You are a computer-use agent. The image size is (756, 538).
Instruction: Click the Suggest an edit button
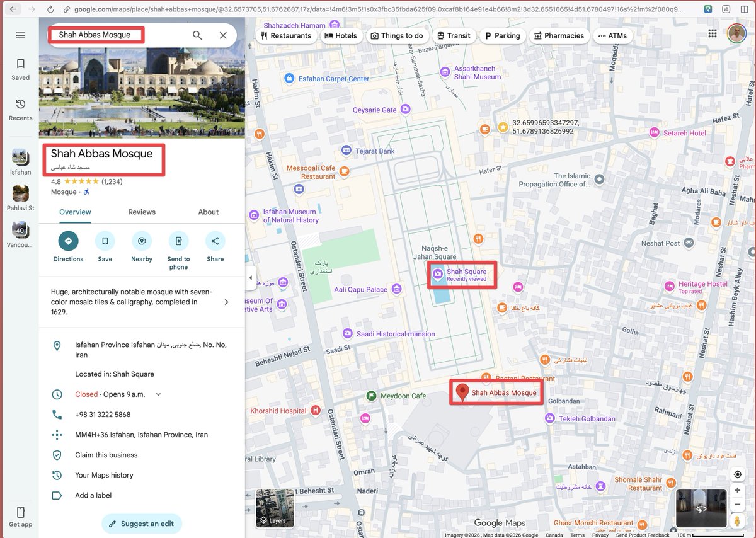pos(142,524)
